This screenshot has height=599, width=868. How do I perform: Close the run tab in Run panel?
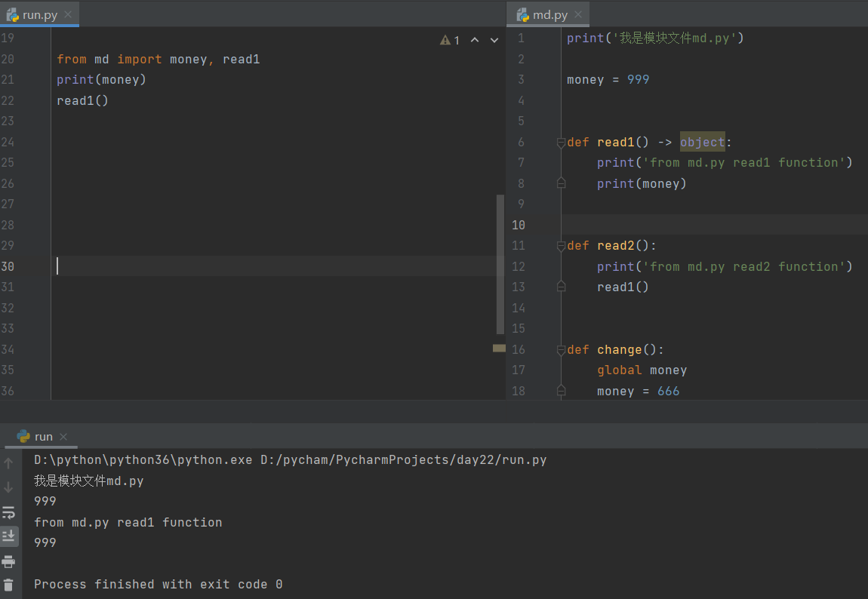click(x=63, y=436)
